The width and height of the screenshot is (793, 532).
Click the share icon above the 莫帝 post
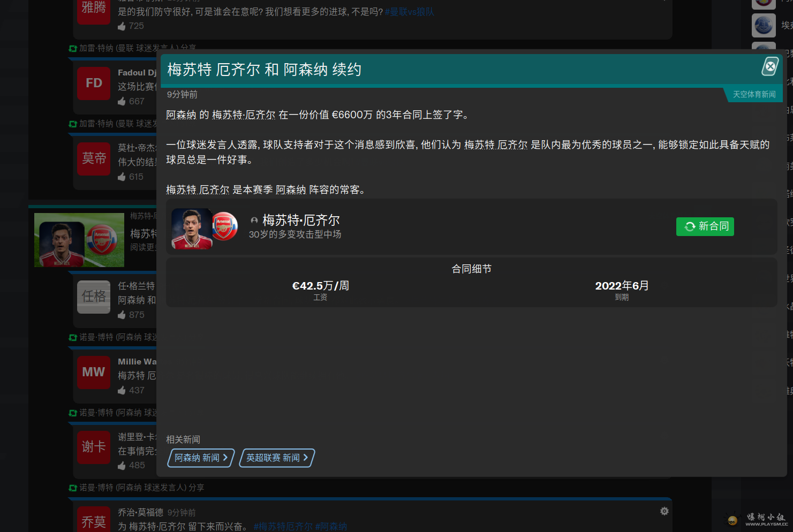click(x=73, y=124)
